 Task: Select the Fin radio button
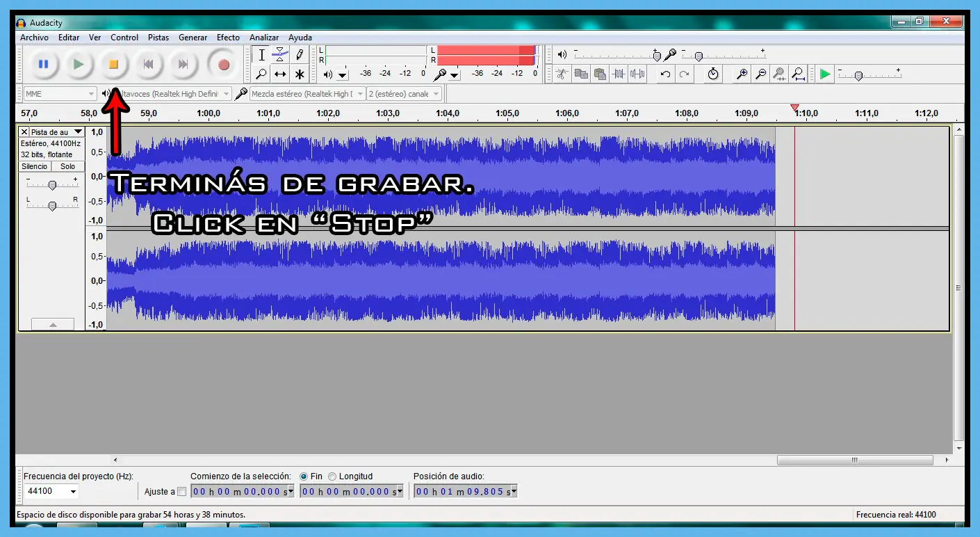tap(304, 476)
